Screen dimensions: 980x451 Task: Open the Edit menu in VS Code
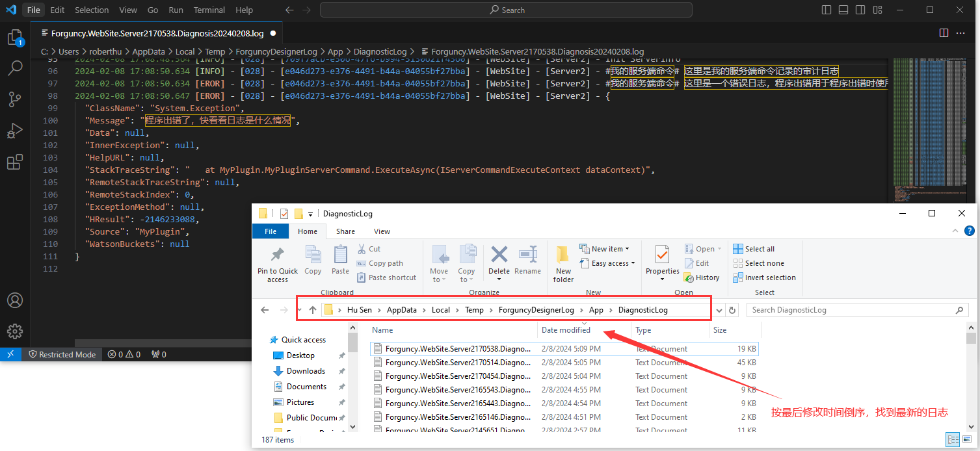coord(57,10)
